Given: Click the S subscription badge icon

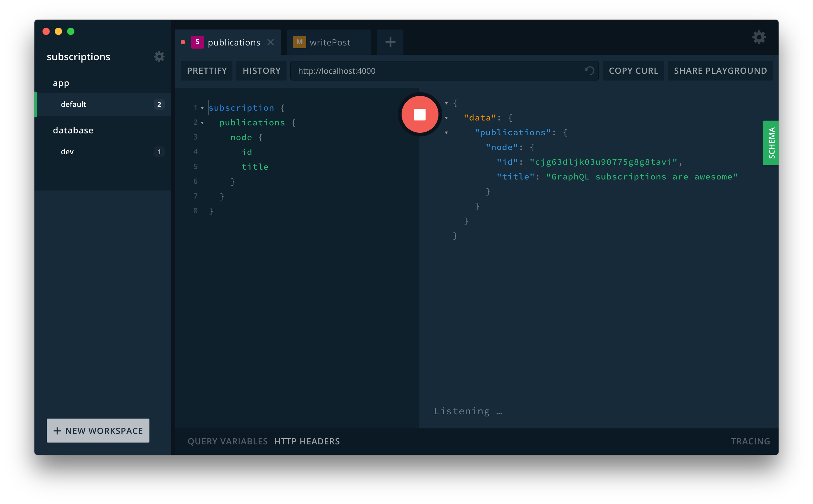Looking at the screenshot, I should tap(197, 42).
